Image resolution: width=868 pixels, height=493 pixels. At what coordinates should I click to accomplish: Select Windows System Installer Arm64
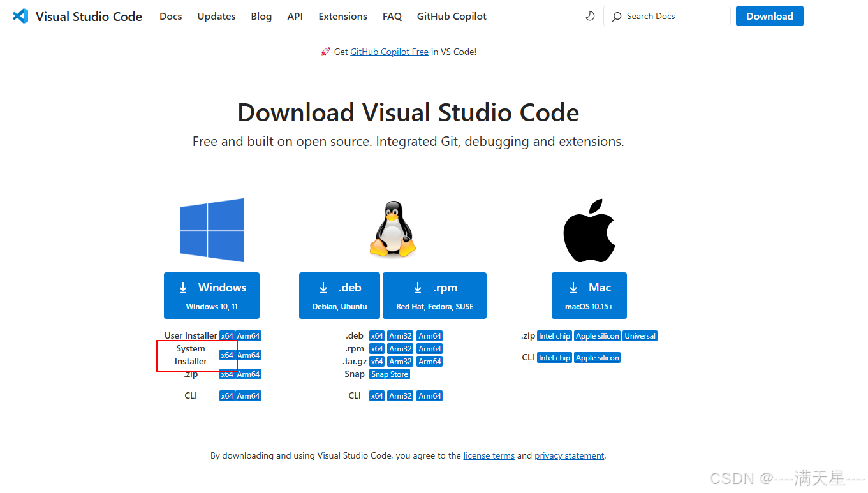(x=249, y=355)
